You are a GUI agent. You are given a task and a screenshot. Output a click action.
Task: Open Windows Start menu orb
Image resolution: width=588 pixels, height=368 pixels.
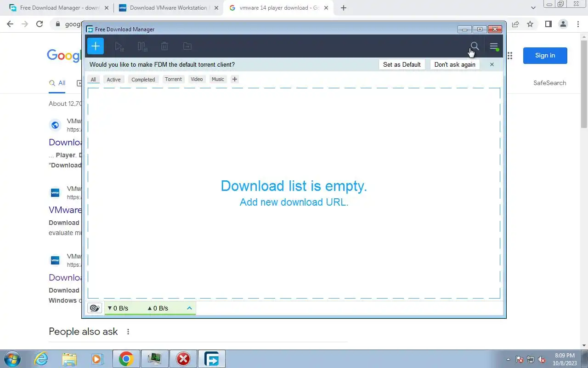tap(11, 359)
